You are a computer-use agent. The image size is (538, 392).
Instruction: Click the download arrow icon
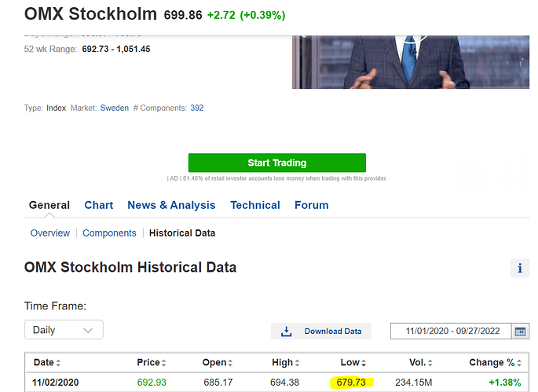(x=287, y=331)
